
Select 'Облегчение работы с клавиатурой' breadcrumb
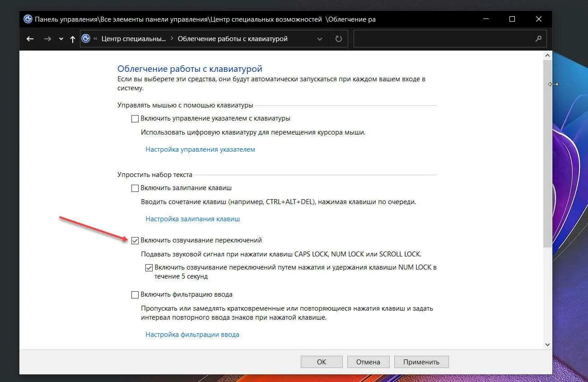[233, 39]
